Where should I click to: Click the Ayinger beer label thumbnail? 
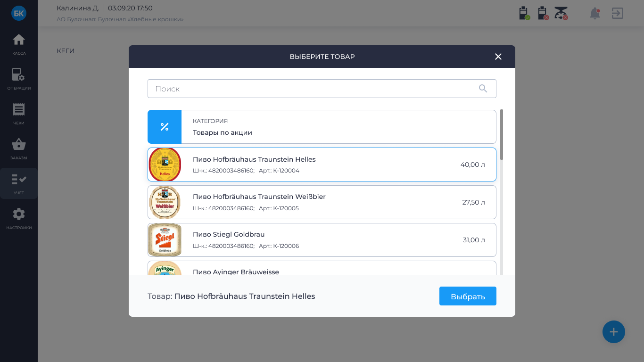pos(165,268)
